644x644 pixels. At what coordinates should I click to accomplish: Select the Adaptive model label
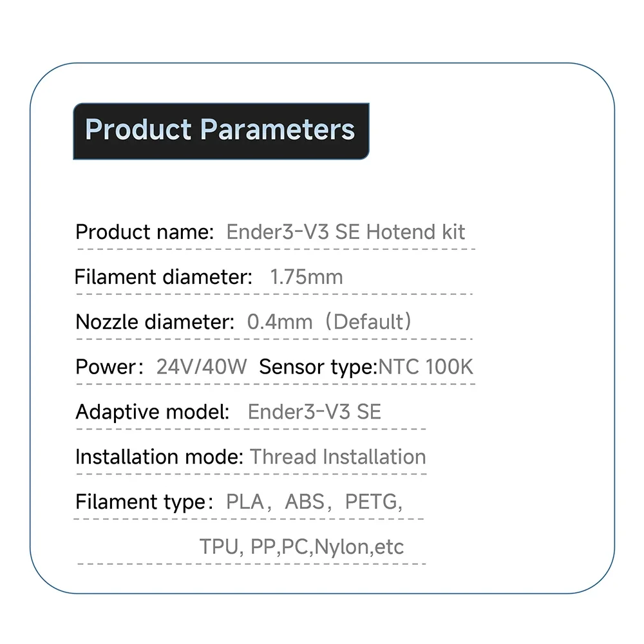pos(153,412)
